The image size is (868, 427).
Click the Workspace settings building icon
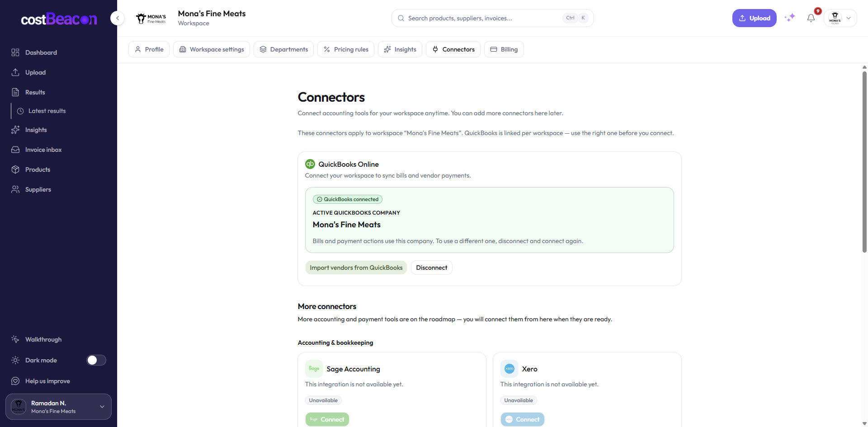[x=183, y=49]
